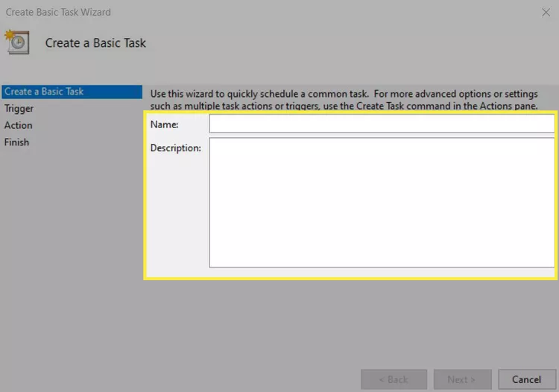Screen dimensions: 559x392
Task: Click the wizard instruction text paragraph
Action: click(343, 100)
